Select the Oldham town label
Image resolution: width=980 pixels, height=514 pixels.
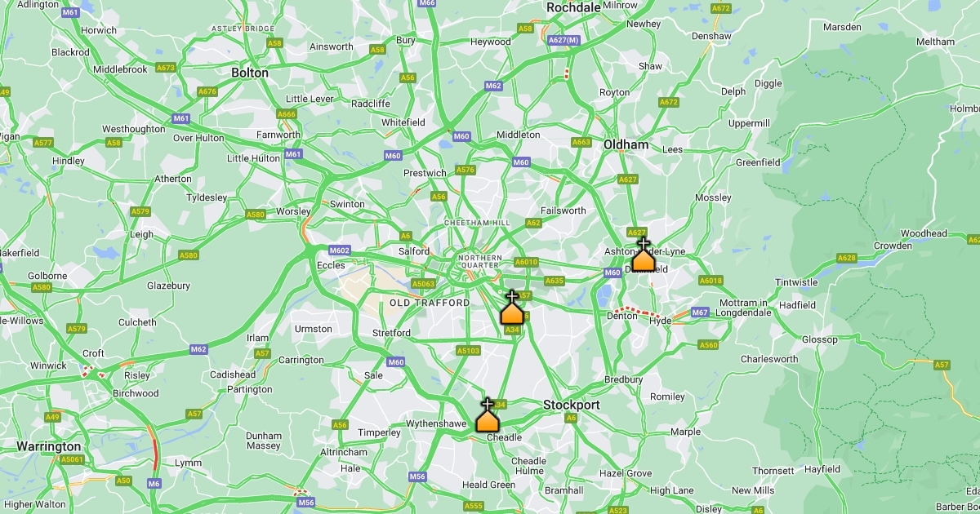[626, 144]
